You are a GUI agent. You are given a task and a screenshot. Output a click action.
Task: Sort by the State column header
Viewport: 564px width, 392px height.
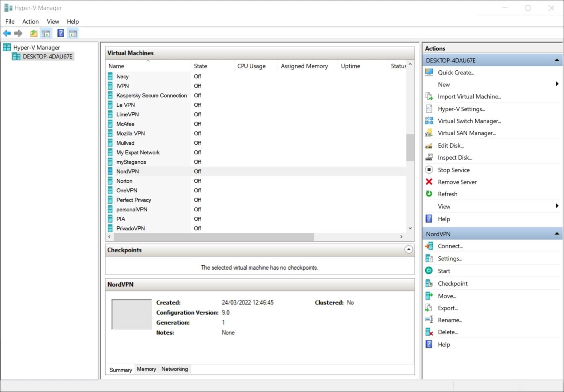click(212, 66)
